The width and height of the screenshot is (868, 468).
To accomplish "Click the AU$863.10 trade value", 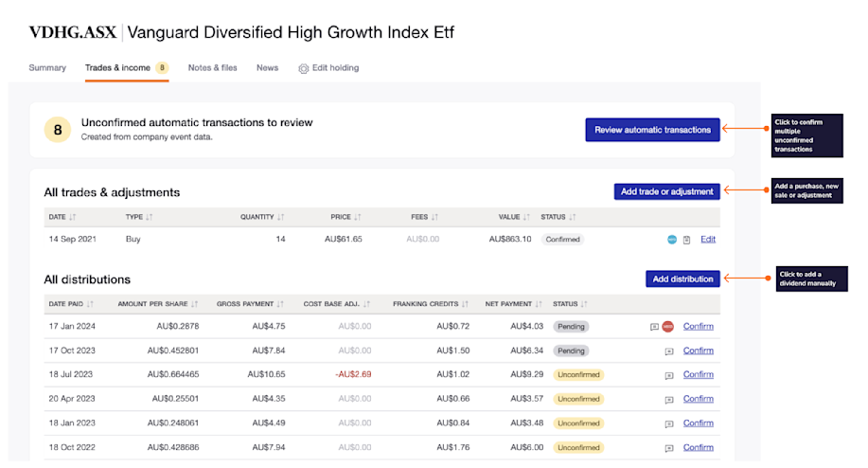I will 510,240.
